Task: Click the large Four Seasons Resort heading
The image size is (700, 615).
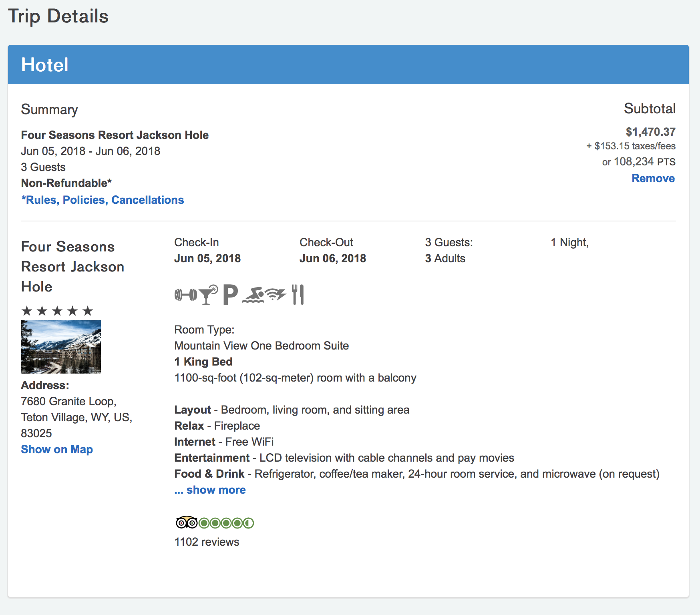Action: click(x=72, y=267)
